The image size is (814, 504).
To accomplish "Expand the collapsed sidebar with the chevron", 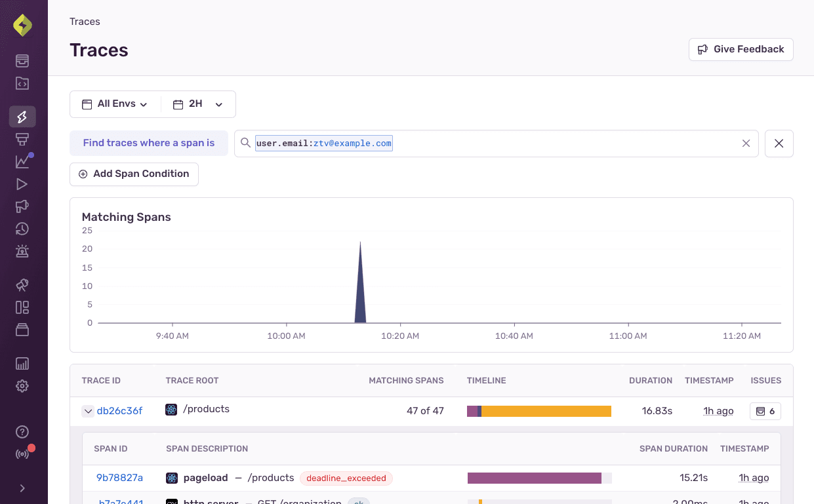I will [22, 488].
